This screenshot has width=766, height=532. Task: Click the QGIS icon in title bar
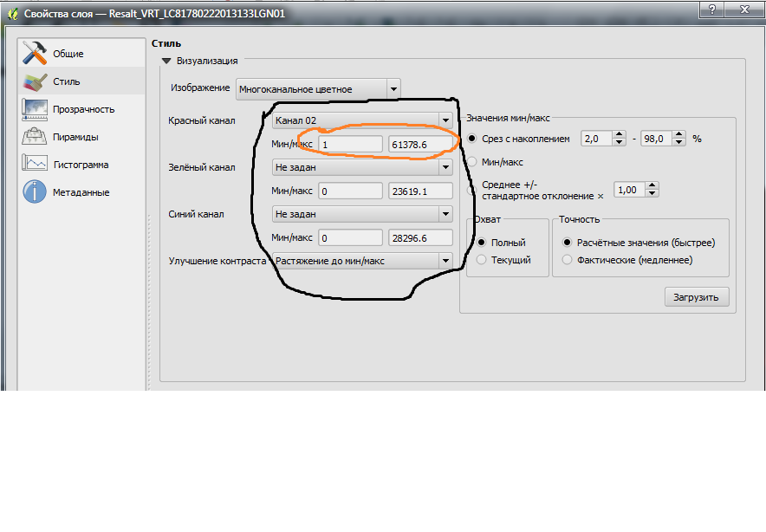[x=13, y=13]
